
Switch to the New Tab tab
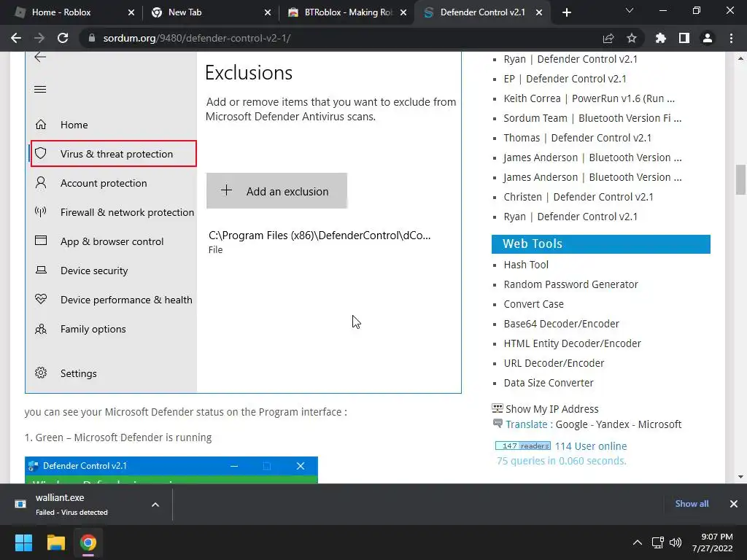[211, 12]
